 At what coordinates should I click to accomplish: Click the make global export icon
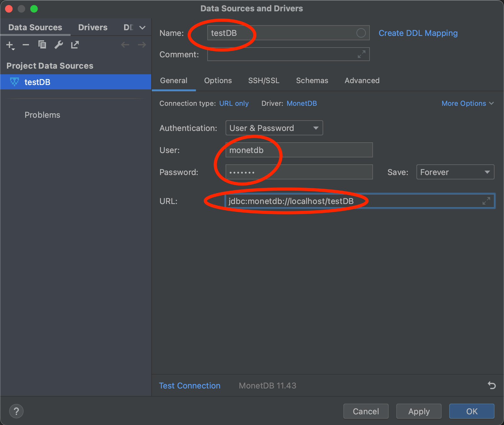75,45
